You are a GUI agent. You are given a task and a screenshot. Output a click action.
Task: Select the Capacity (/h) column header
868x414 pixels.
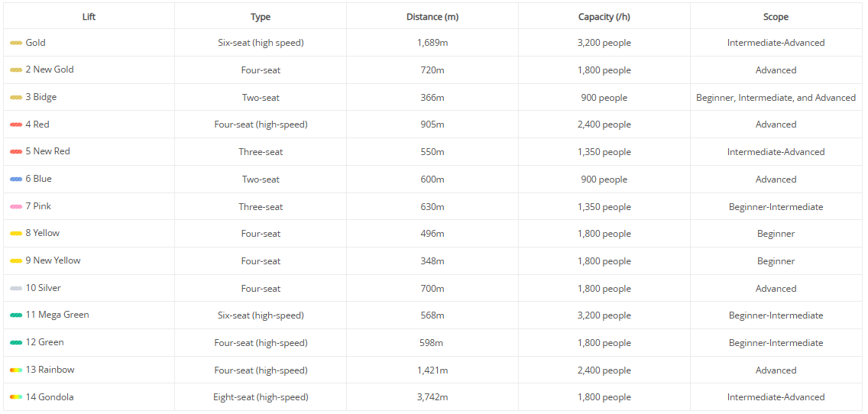(604, 17)
